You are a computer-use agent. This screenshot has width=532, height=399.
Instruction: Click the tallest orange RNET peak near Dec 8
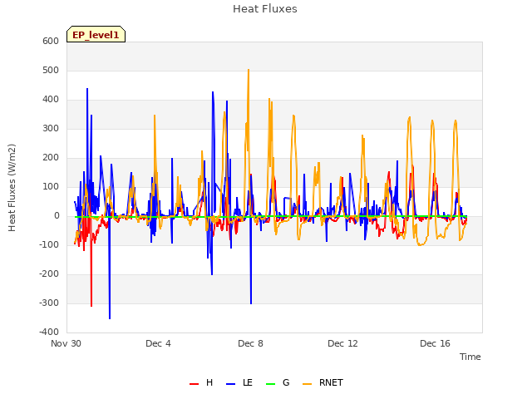coord(249,70)
